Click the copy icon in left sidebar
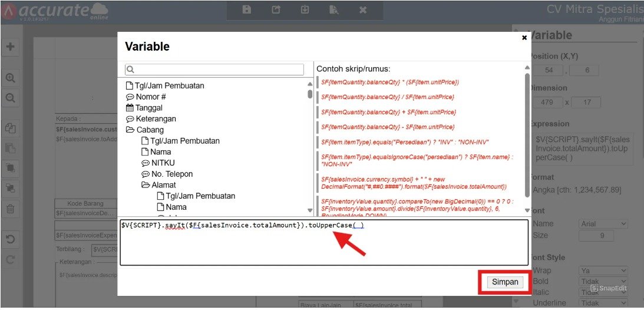The height and width of the screenshot is (310, 644). click(x=10, y=128)
